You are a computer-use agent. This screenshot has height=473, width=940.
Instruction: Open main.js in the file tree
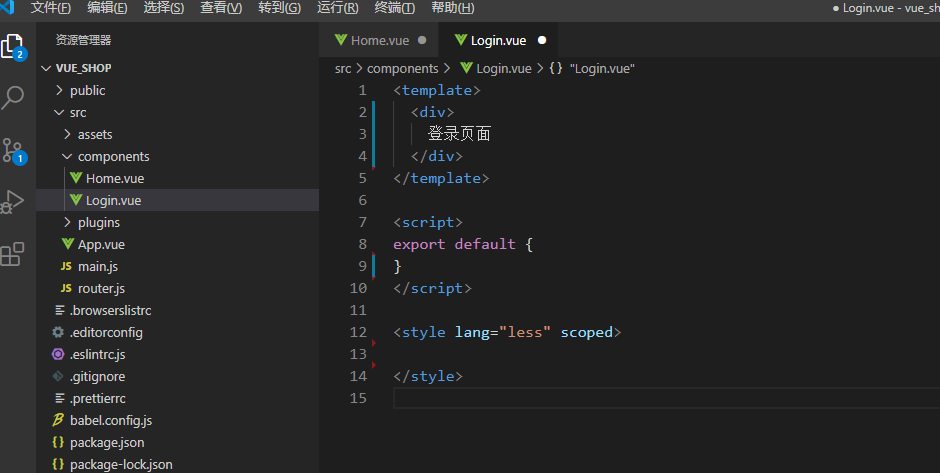[x=98, y=266]
